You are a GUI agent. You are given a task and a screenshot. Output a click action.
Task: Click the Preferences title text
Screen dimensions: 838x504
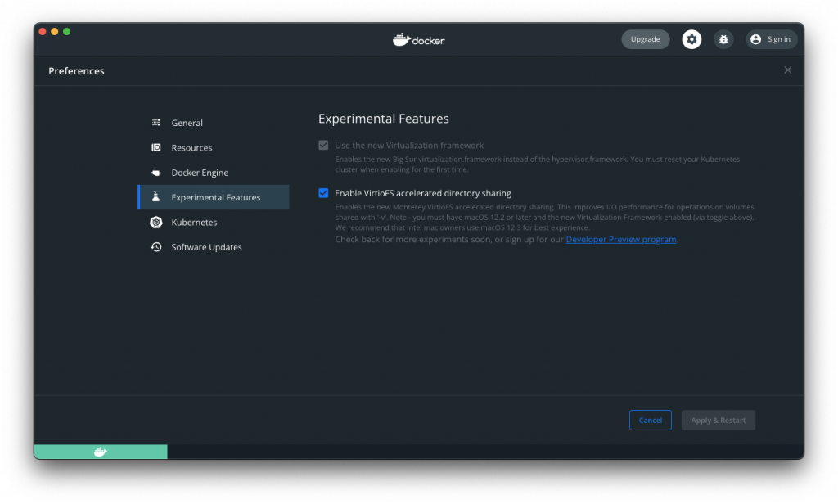(76, 71)
